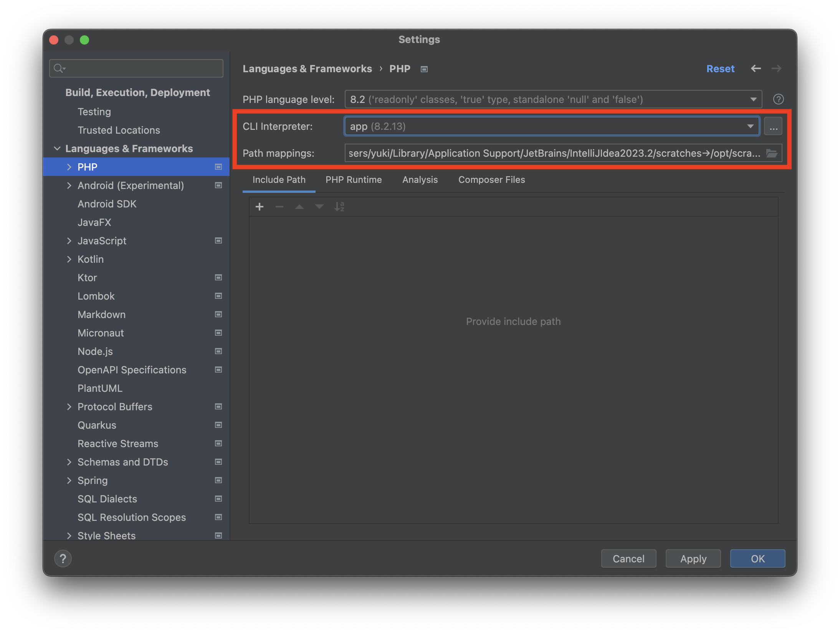Open the Composer Files tab
The width and height of the screenshot is (840, 633).
tap(491, 180)
